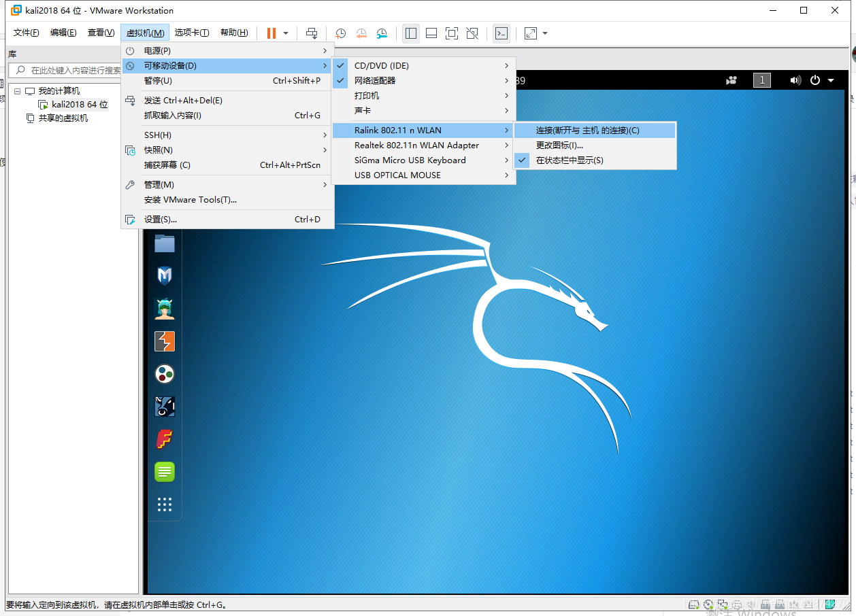The image size is (856, 616).
Task: Expand 快照(N) submenu
Action: pyautogui.click(x=228, y=150)
